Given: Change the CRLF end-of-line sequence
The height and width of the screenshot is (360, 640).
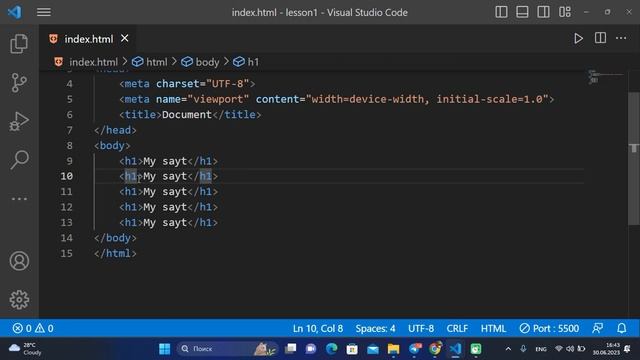Looking at the screenshot, I should click(457, 329).
